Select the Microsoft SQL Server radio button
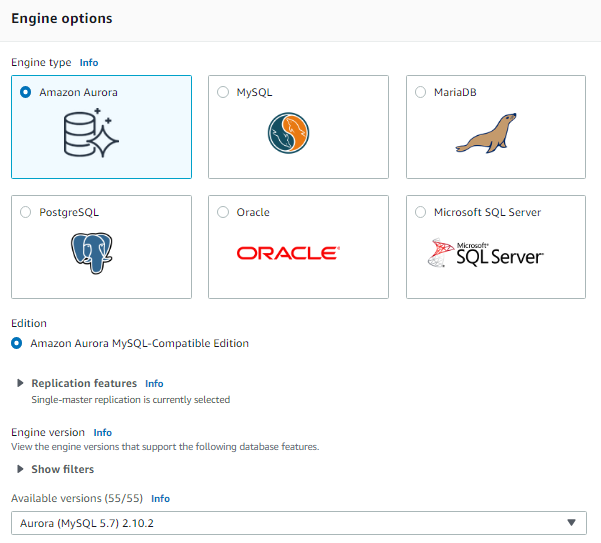 (420, 212)
